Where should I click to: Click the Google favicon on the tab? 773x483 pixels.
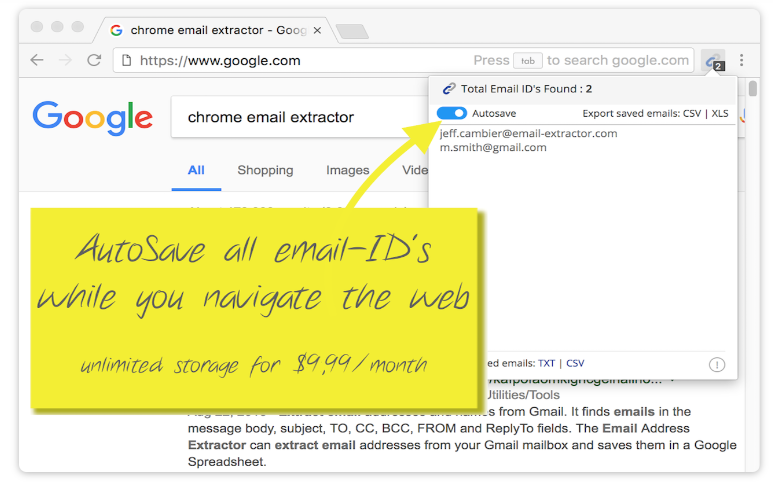pos(116,30)
